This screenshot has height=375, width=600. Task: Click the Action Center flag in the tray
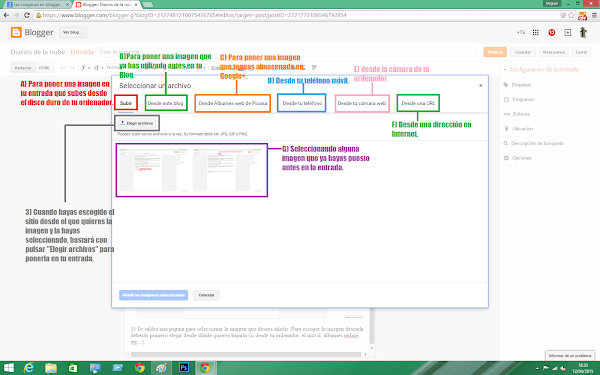point(546,368)
